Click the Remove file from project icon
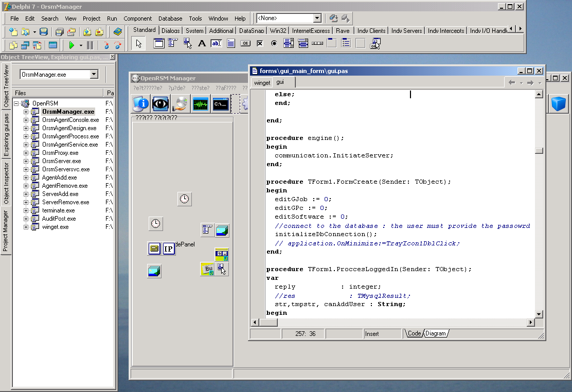The image size is (572, 392). pos(99,32)
